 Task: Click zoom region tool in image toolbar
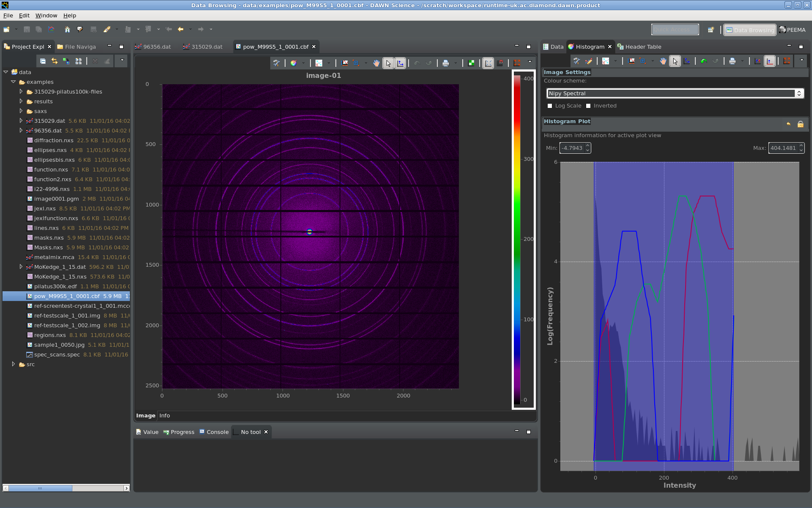(356, 63)
